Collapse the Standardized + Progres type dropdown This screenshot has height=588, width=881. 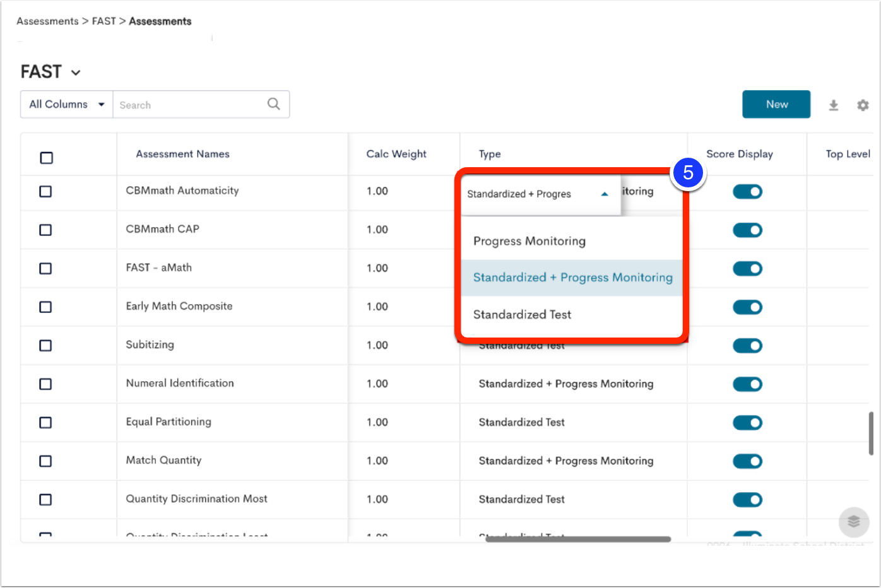click(540, 194)
